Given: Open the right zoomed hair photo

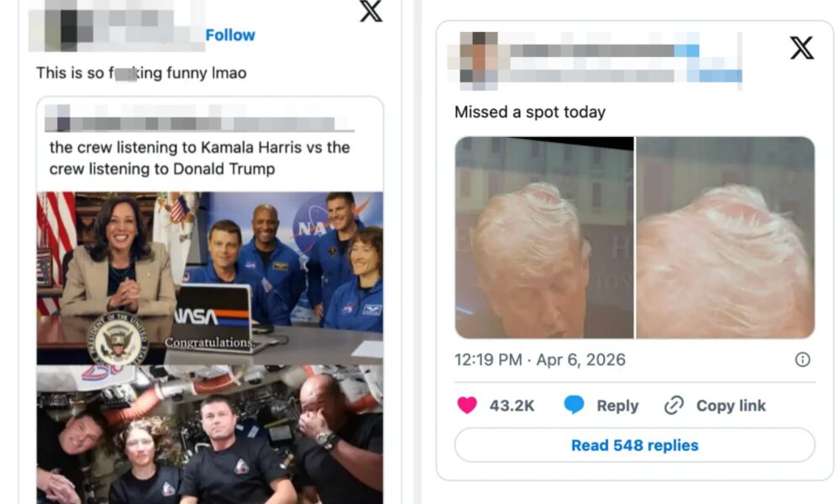Looking at the screenshot, I should (726, 237).
